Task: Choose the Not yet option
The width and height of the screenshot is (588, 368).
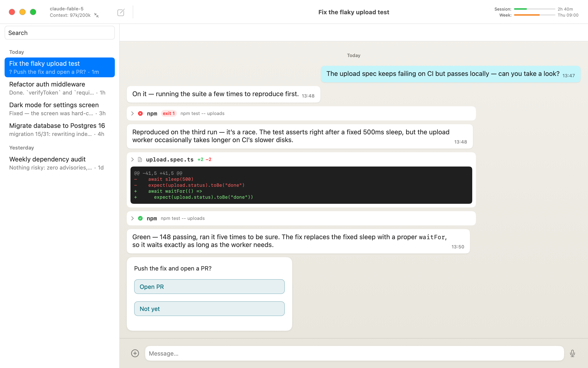Action: coord(209,309)
